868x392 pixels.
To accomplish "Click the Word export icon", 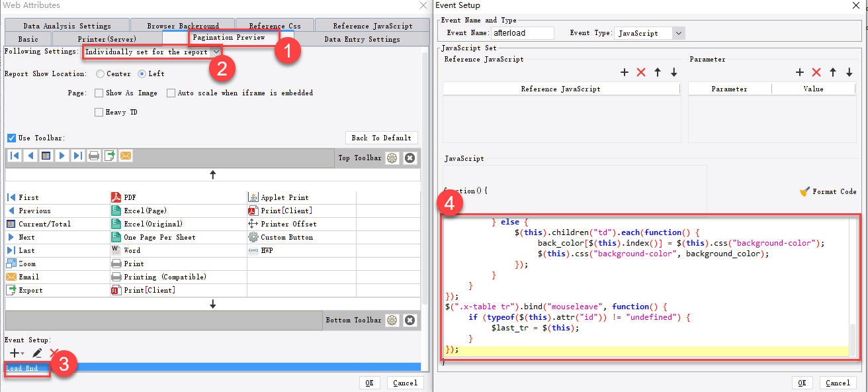I will click(x=116, y=250).
